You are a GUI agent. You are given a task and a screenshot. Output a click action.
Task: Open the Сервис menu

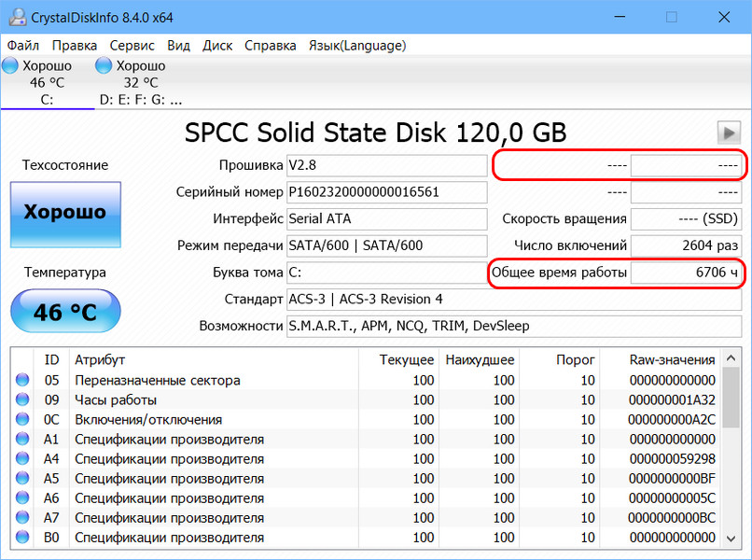coord(132,46)
